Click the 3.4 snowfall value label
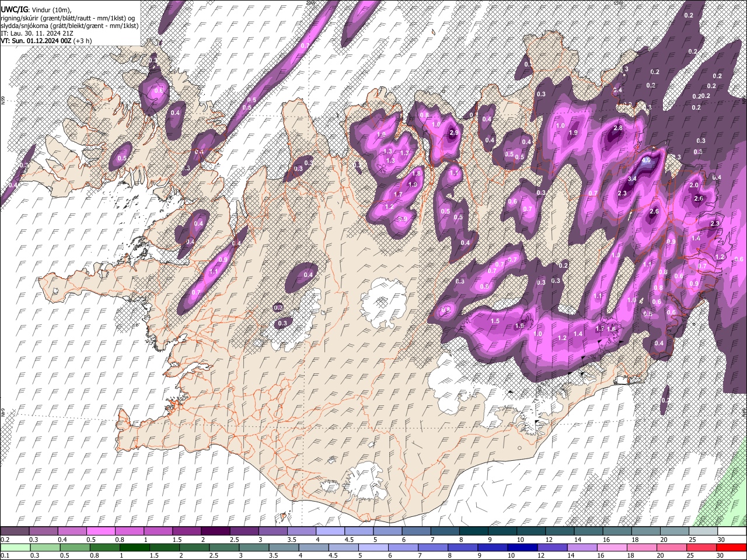747x560 pixels. pos(631,178)
